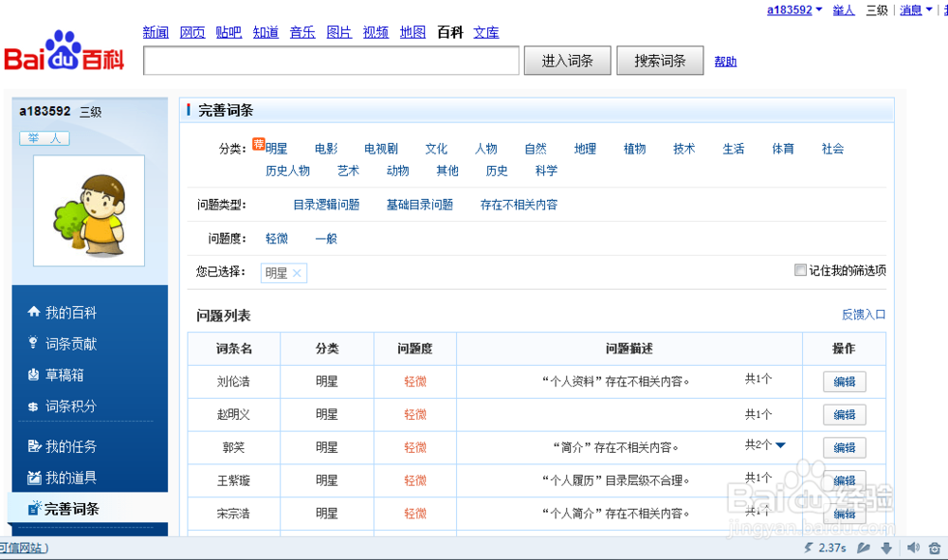Filter by 历史人物 category
Viewport: 948px width, 560px height.
pyautogui.click(x=288, y=171)
